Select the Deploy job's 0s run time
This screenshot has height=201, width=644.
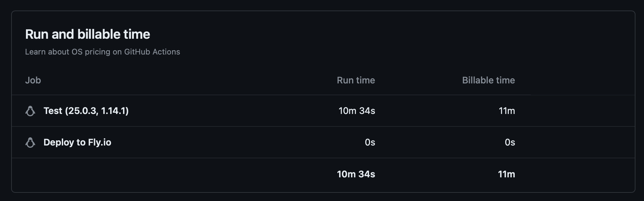point(370,143)
